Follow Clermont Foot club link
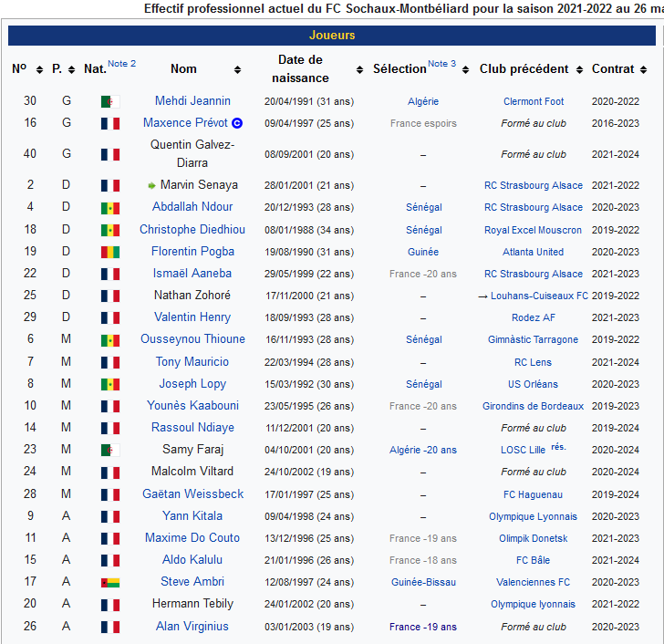Viewport: 664px width, 644px height. [534, 101]
